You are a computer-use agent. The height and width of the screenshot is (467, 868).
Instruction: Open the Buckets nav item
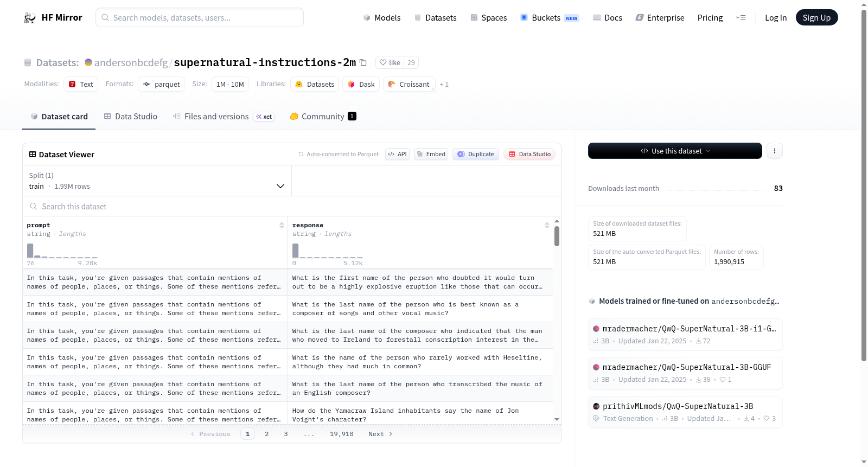550,17
